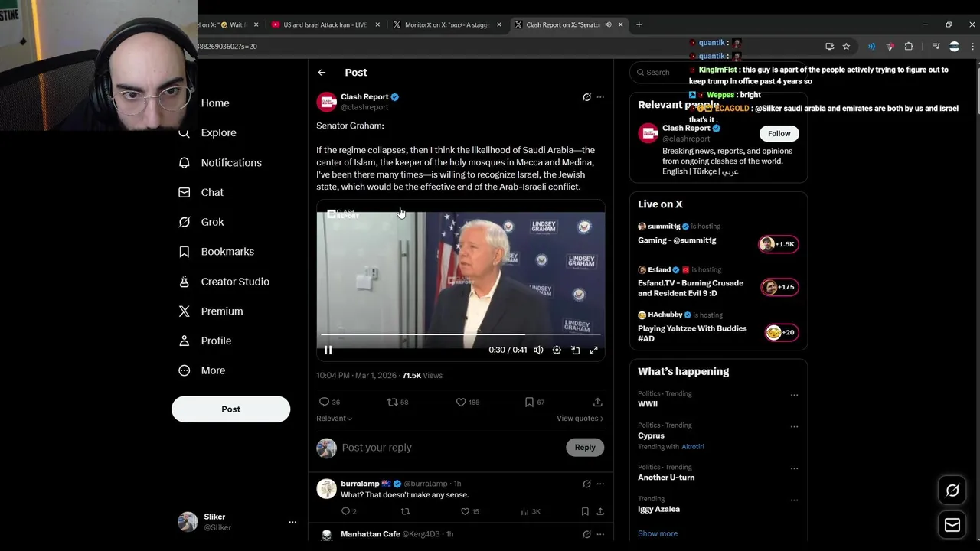Open Notifications in the sidebar

(220, 162)
